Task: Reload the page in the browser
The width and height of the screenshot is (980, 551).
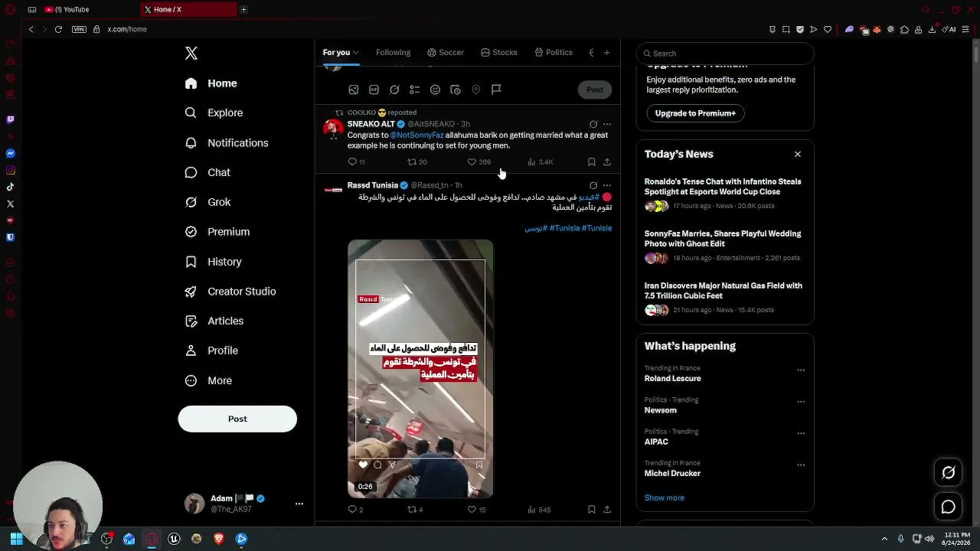Action: (x=58, y=29)
